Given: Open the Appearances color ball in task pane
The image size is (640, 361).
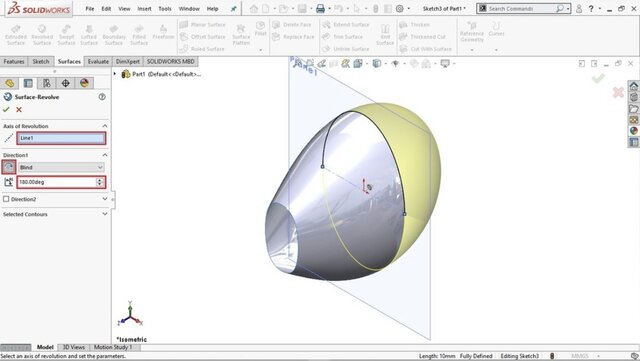Looking at the screenshot, I should pyautogui.click(x=633, y=131).
